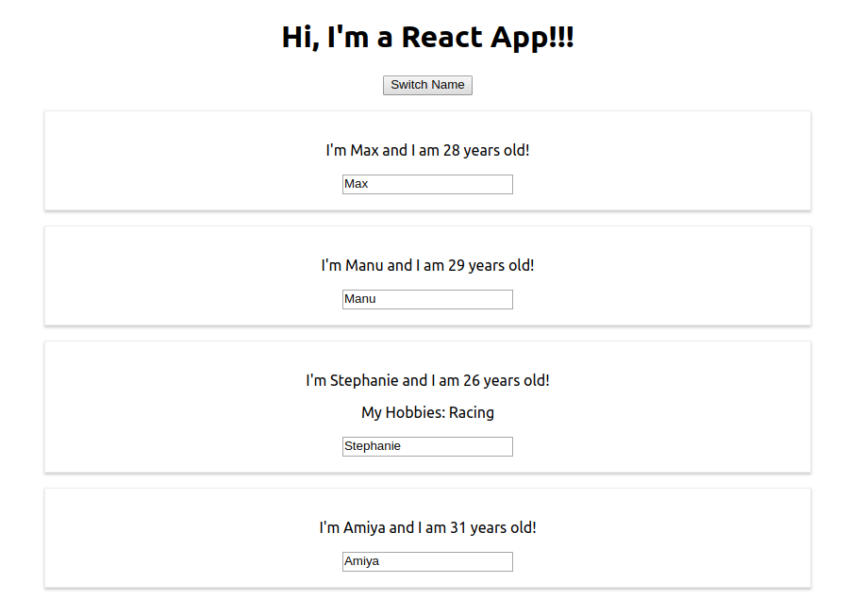Screen dimensions: 848x616
Task: Click Amiya's "I am 31 years old" sentence
Action: [427, 527]
